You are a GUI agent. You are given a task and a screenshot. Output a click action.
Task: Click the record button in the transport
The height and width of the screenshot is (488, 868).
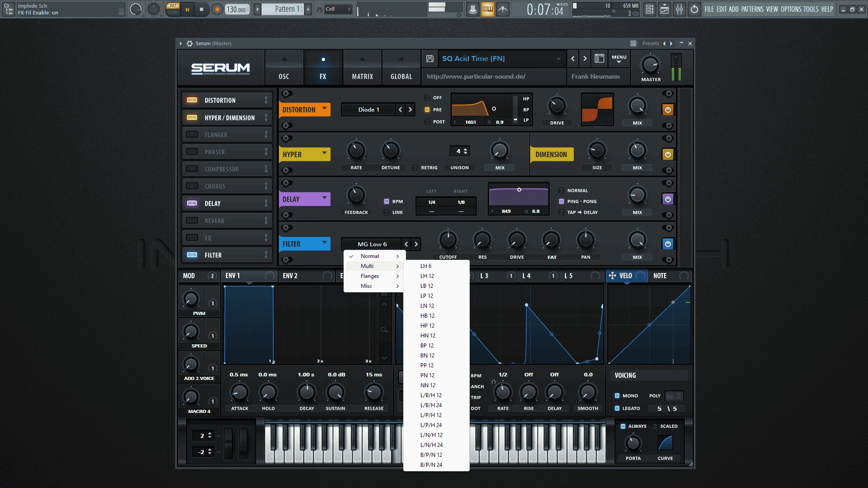(x=217, y=9)
